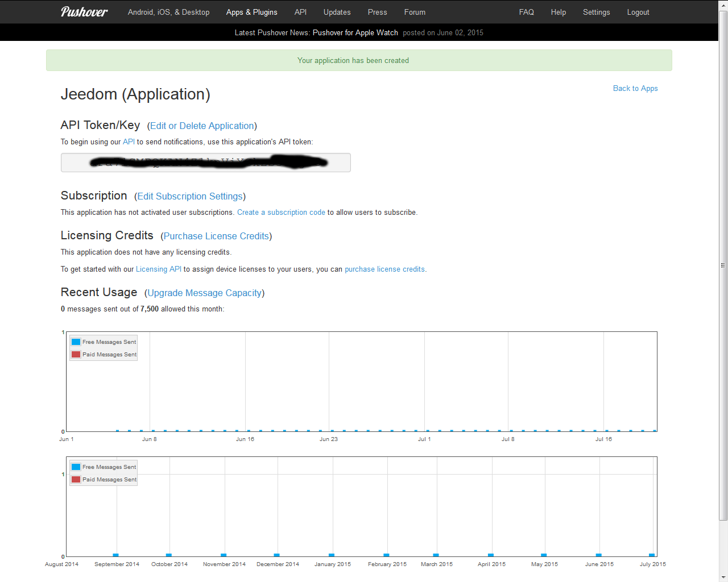Open Pushover for Apple Watch news
This screenshot has height=582, width=728.
point(355,32)
